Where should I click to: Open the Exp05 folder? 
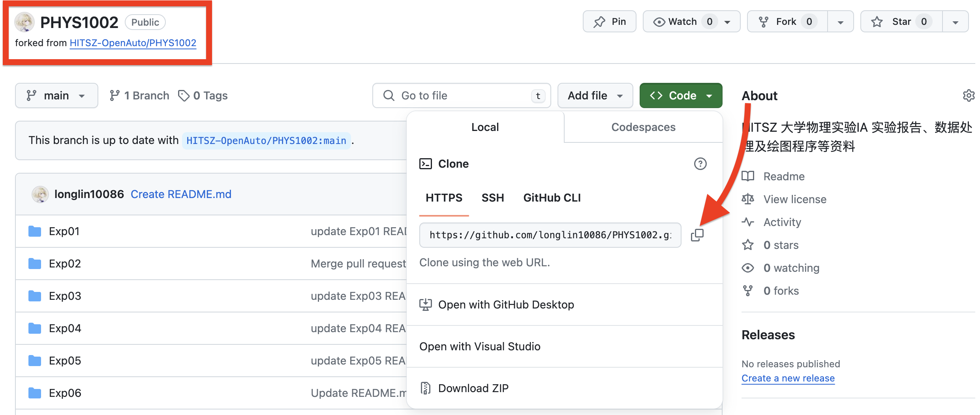coord(65,361)
